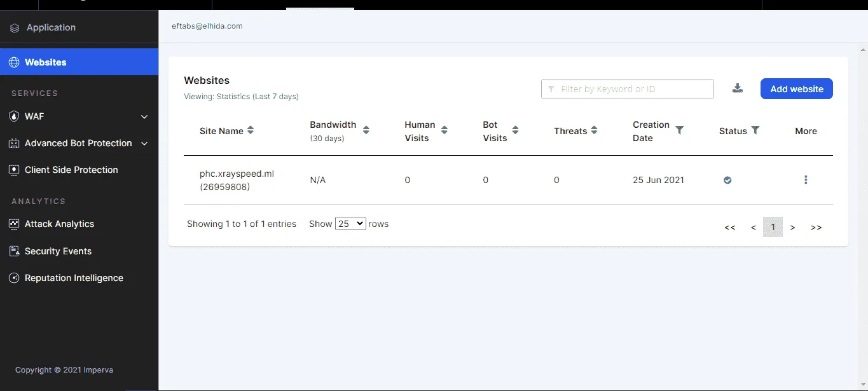868x391 pixels.
Task: Open More options for phc.xrayspeed.ml
Action: point(806,180)
